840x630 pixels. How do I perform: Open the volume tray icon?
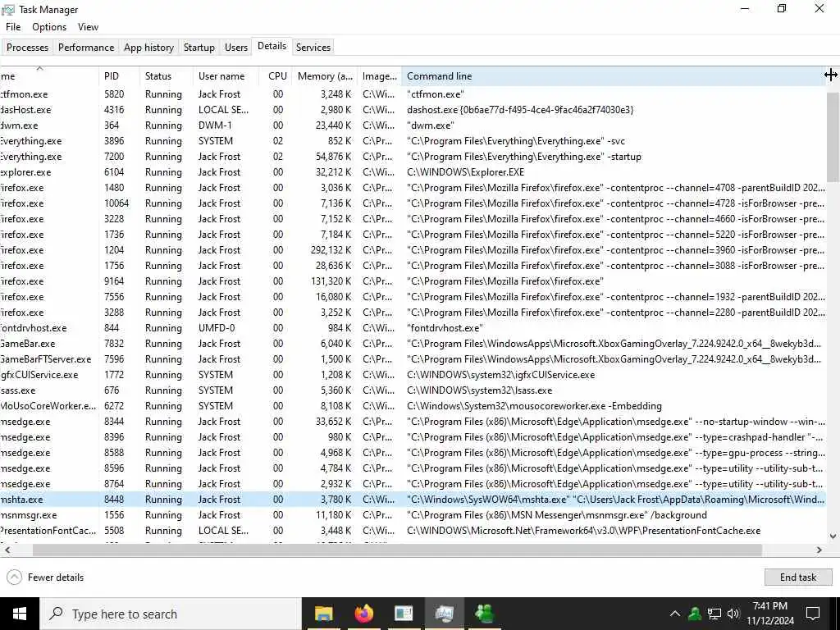(733, 614)
